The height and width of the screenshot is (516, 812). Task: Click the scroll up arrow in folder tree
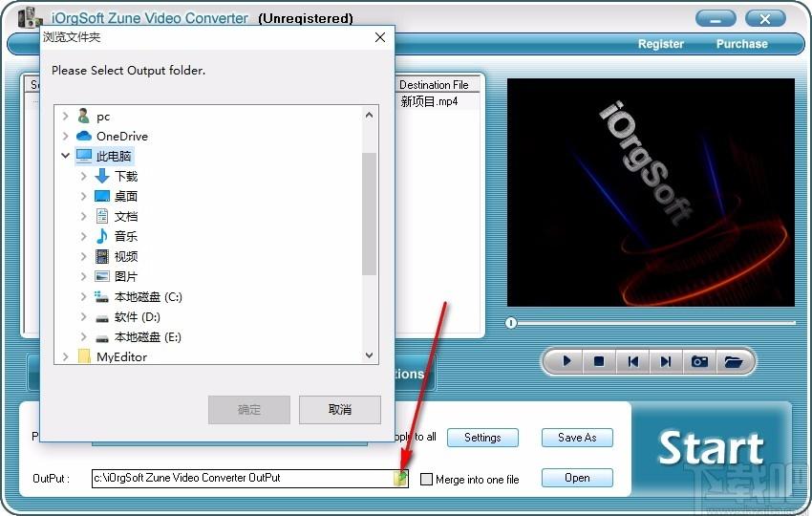pos(369,115)
